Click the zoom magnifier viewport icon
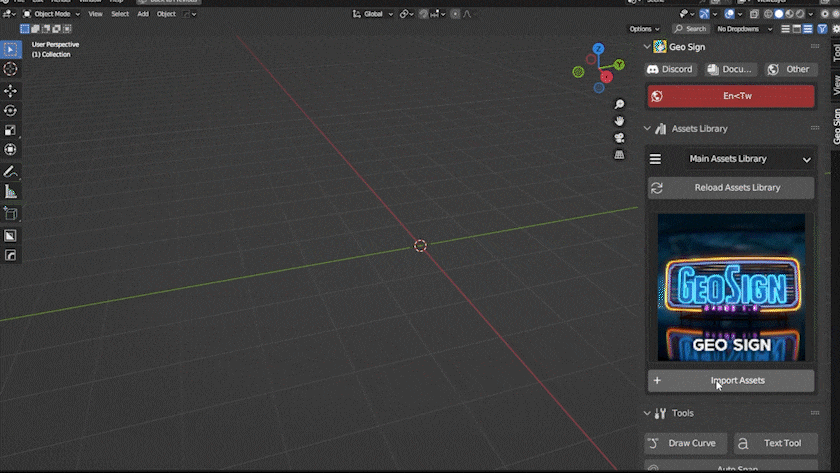Screen dimensions: 840x473 tap(620, 105)
